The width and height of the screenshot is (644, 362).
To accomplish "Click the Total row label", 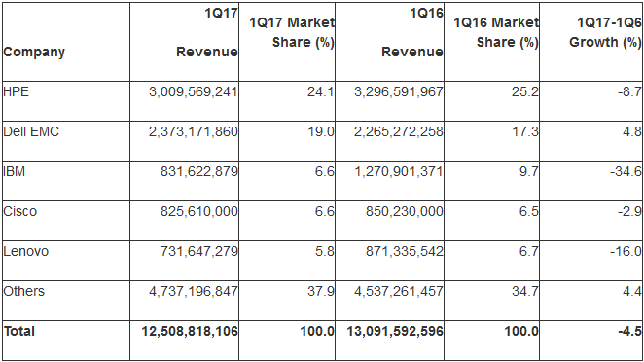I will click(x=19, y=331).
